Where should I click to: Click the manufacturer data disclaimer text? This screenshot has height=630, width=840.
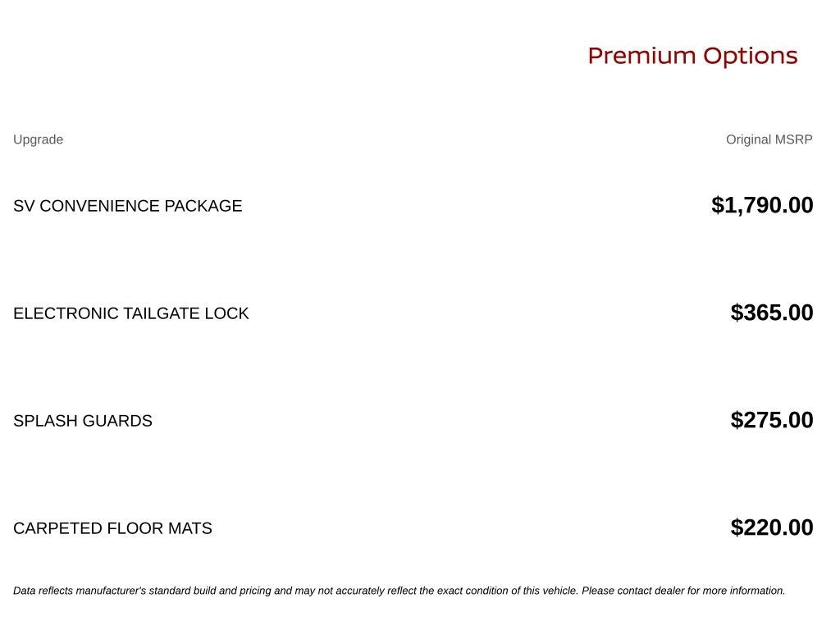[x=399, y=591]
